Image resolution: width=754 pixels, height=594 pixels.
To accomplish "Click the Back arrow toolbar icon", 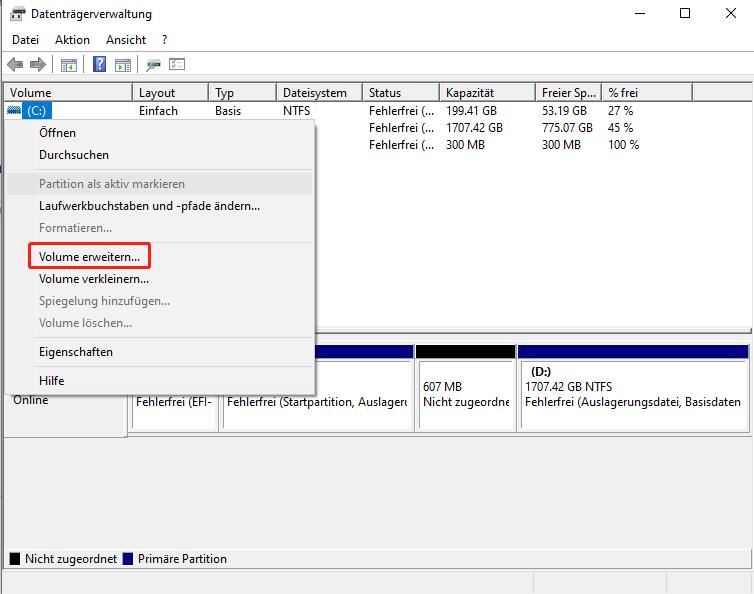I will click(x=15, y=64).
